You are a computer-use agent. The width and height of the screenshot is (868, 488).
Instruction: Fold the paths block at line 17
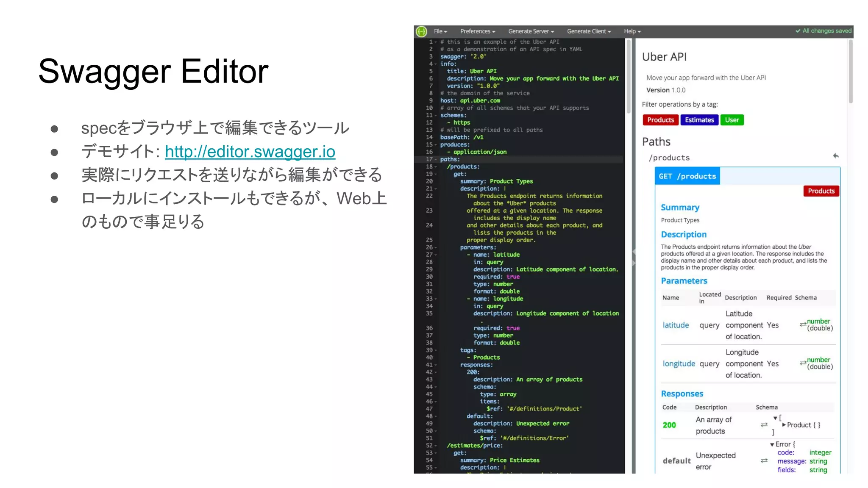click(436, 159)
